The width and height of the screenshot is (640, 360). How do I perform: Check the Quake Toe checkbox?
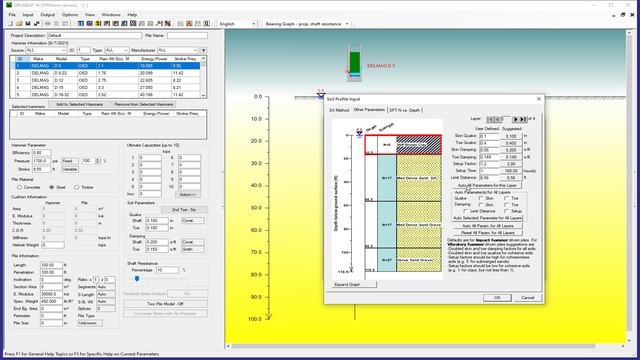click(x=506, y=198)
